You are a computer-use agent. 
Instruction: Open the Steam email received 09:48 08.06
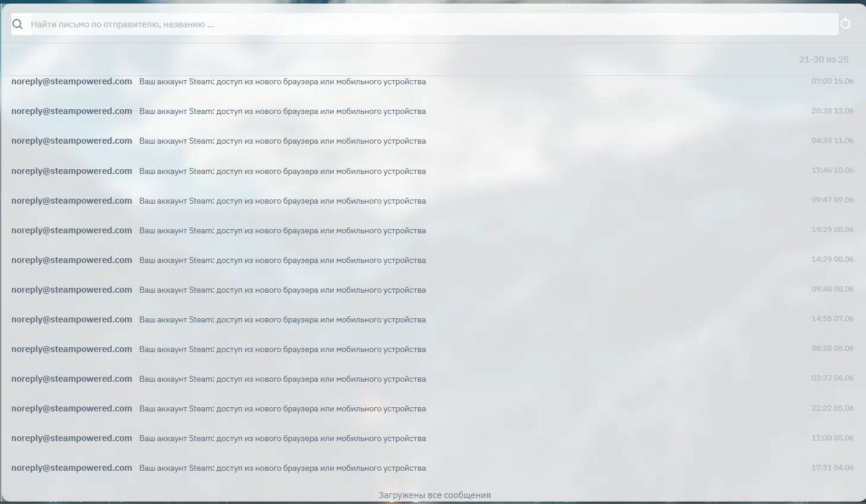pyautogui.click(x=432, y=290)
